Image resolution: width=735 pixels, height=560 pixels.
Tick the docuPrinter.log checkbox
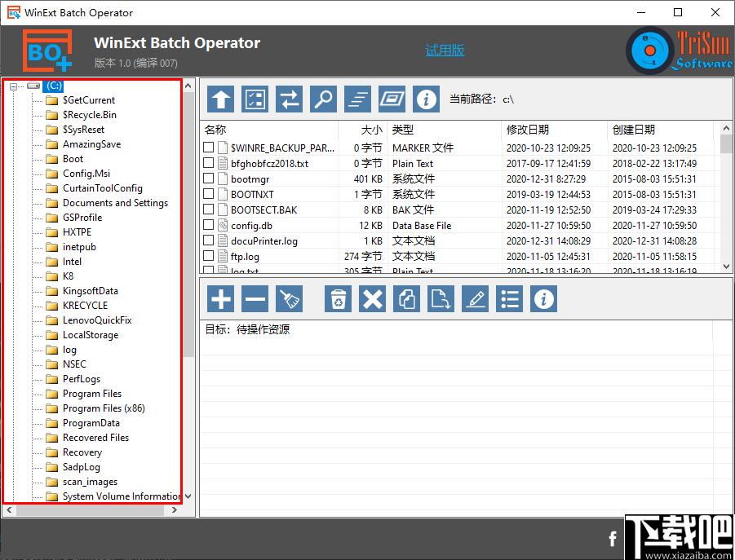[x=209, y=240]
